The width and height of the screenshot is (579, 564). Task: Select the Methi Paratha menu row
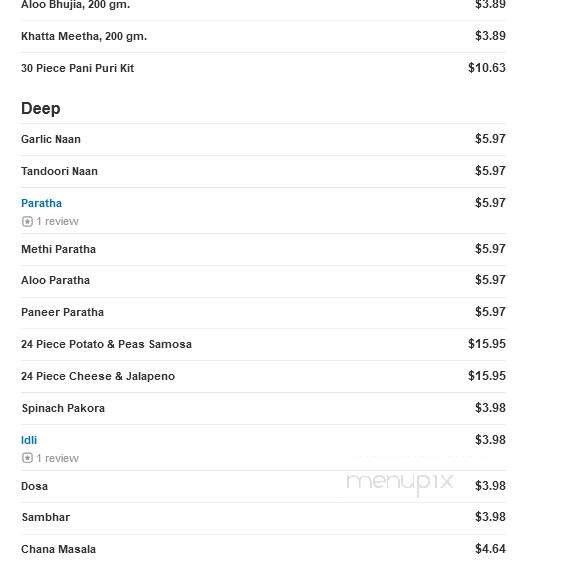coord(263,249)
